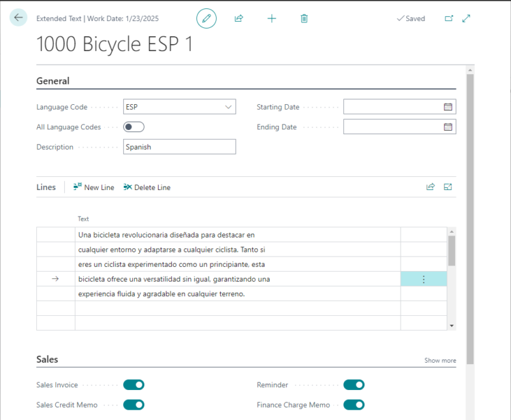This screenshot has width=511, height=420.
Task: Toggle Finance Charge Memo switch
Action: coord(354,405)
